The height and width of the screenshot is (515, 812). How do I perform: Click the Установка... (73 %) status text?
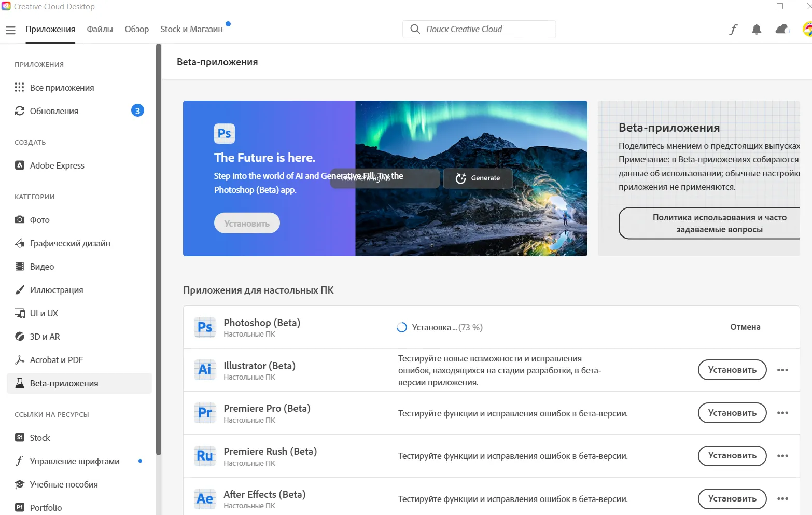click(x=447, y=327)
